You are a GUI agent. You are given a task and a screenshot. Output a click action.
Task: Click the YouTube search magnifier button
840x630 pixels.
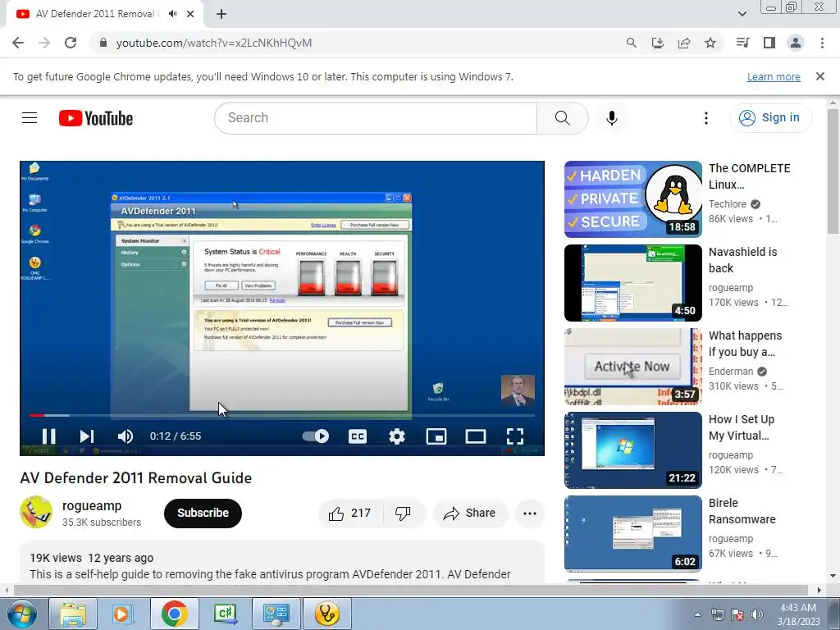(x=563, y=118)
